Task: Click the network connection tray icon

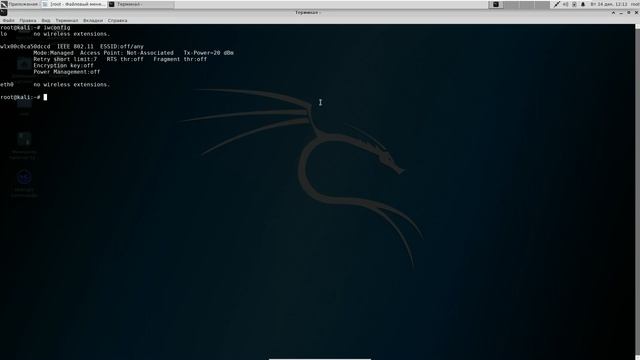Action: click(x=557, y=4)
